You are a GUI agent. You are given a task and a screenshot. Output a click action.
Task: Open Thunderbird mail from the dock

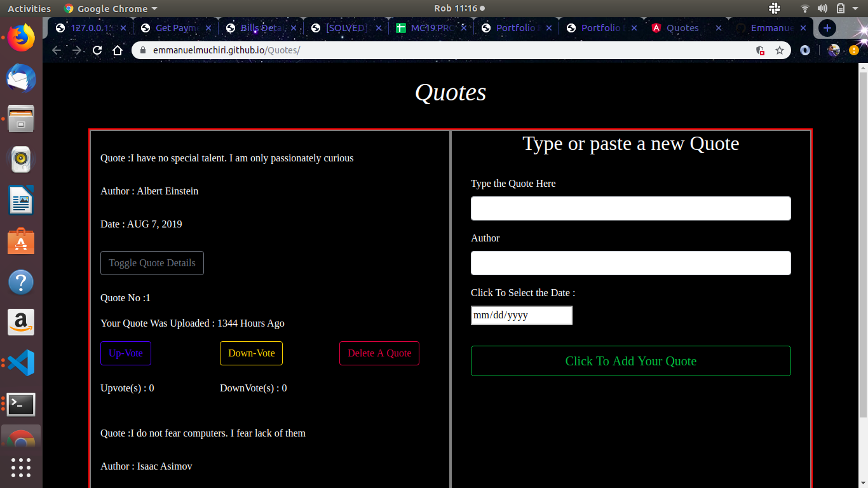[21, 78]
